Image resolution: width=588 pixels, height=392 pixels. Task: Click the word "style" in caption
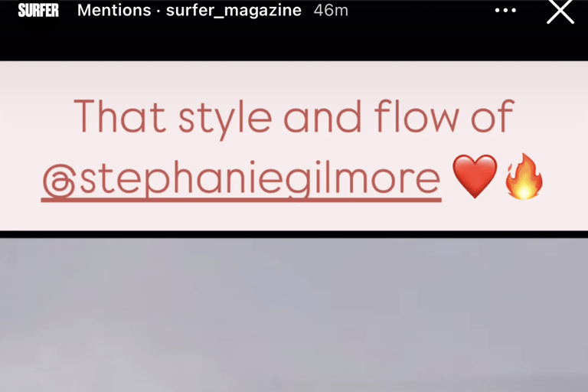point(225,119)
